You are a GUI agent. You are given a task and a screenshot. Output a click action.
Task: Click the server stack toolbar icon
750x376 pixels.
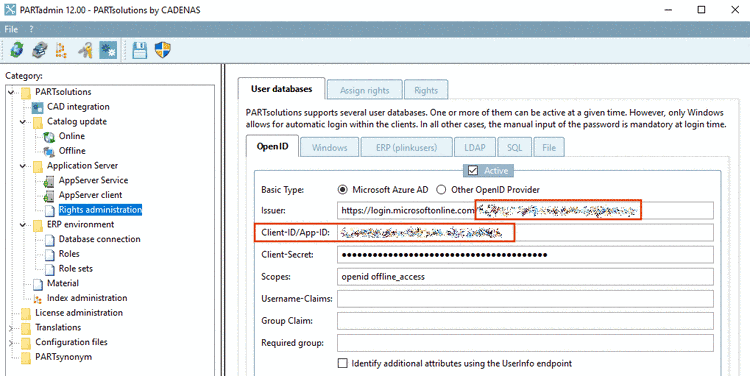click(x=40, y=50)
